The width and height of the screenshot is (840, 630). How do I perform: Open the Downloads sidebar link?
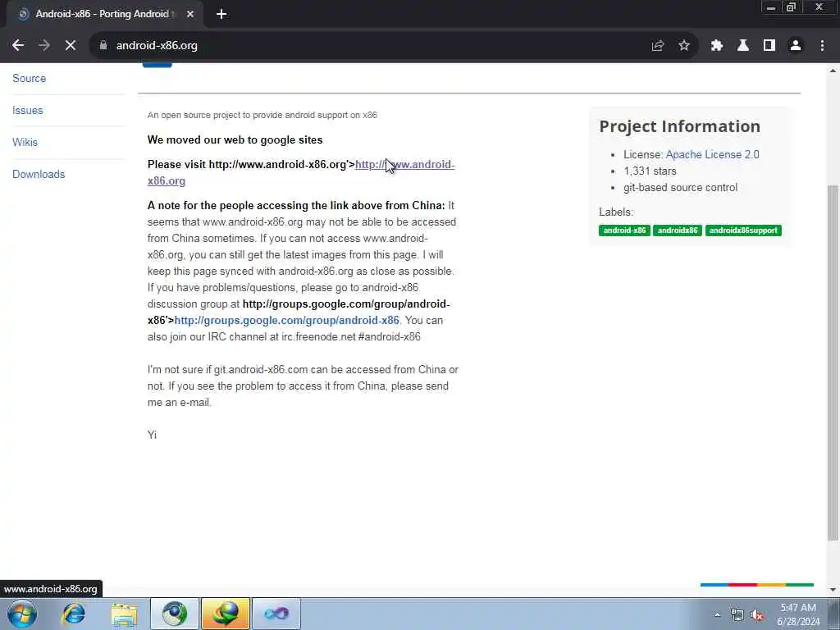tap(39, 175)
